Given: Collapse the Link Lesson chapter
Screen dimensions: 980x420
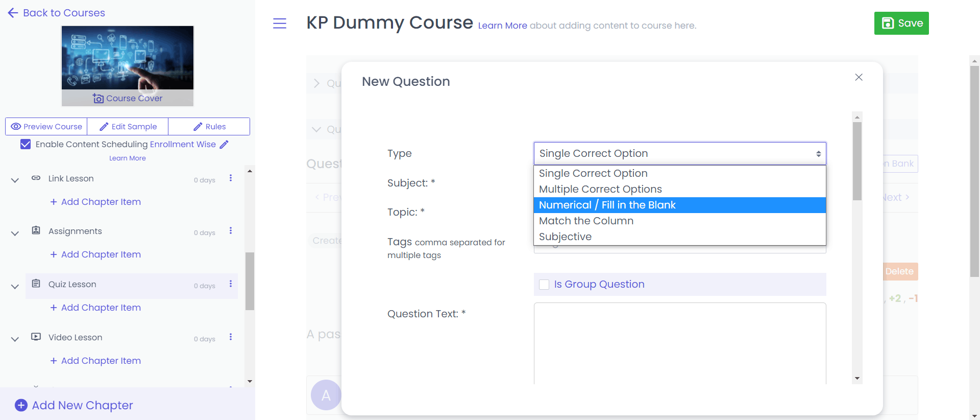Looking at the screenshot, I should pos(15,180).
